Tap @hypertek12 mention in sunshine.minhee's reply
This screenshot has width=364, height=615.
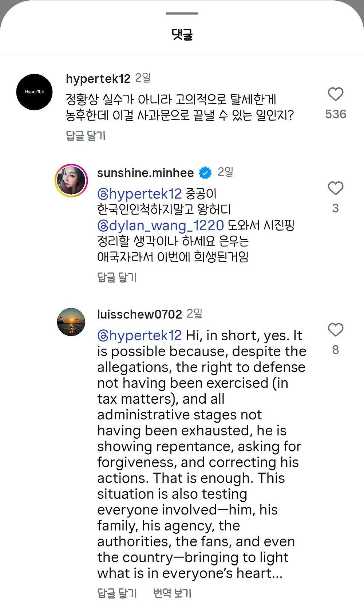139,194
